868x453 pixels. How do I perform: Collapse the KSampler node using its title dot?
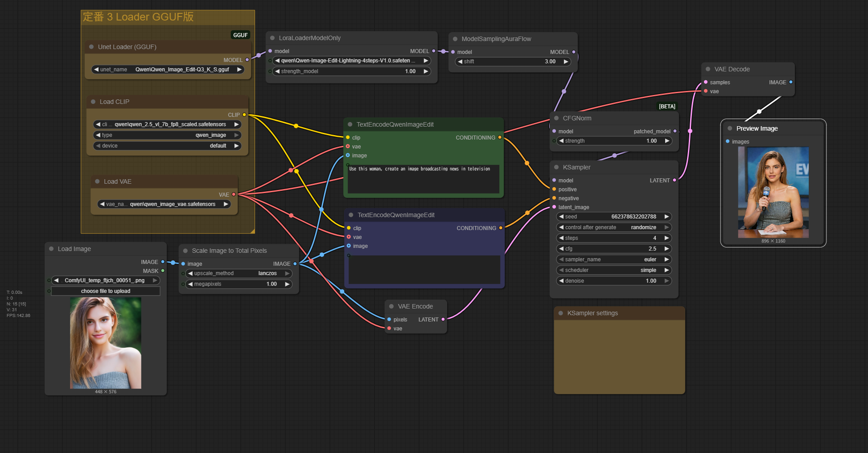[556, 167]
